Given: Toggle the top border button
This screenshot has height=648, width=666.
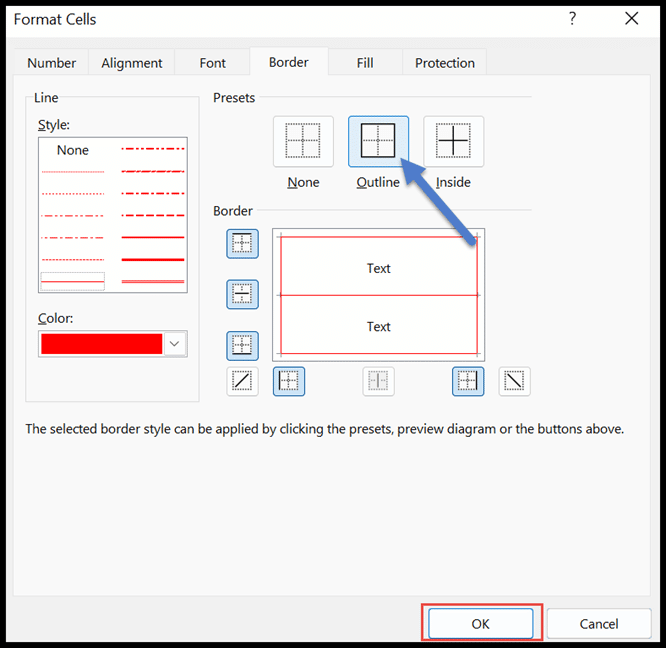Looking at the screenshot, I should pyautogui.click(x=242, y=244).
